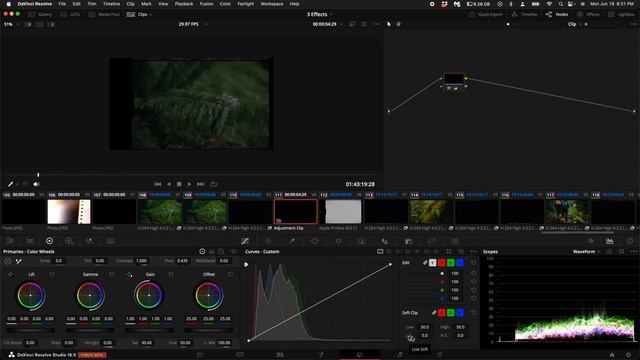Open the Timeline menu
This screenshot has height=360, width=640.
click(x=111, y=4)
